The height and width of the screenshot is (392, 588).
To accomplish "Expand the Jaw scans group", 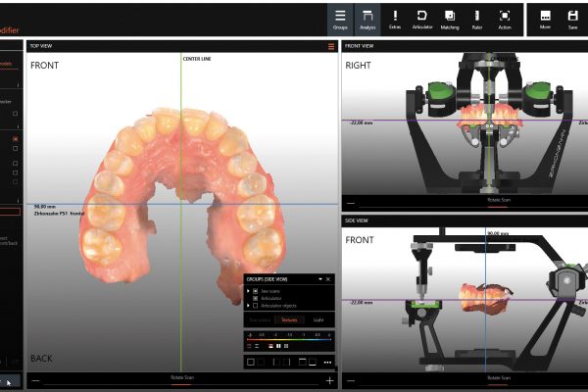I will click(248, 292).
